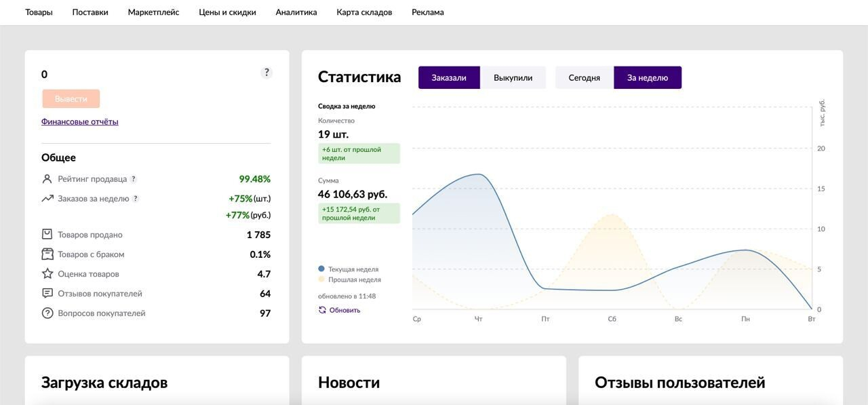This screenshot has width=868, height=405.
Task: Click the Чт label on chart axis
Action: (479, 319)
